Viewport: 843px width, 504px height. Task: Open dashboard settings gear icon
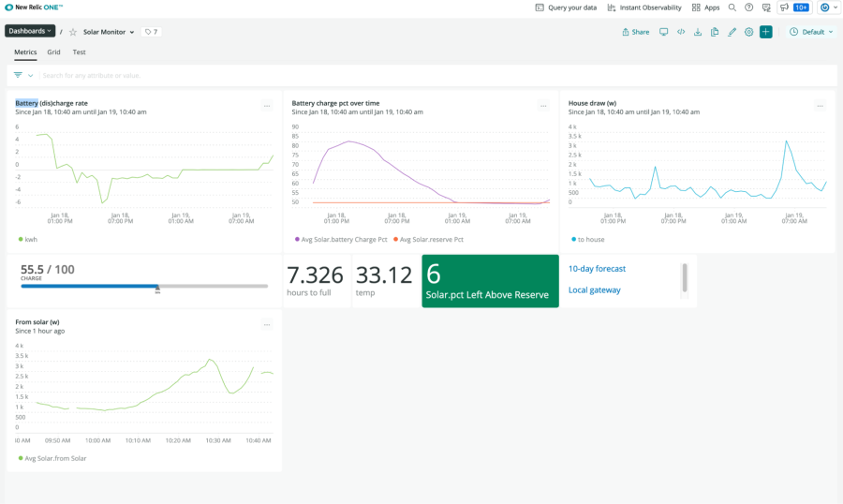click(749, 32)
